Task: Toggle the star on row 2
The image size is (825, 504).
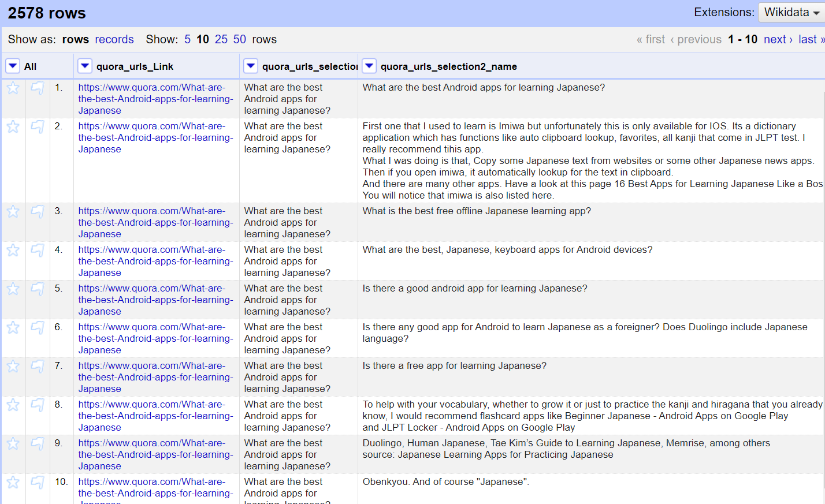Action: coord(13,127)
